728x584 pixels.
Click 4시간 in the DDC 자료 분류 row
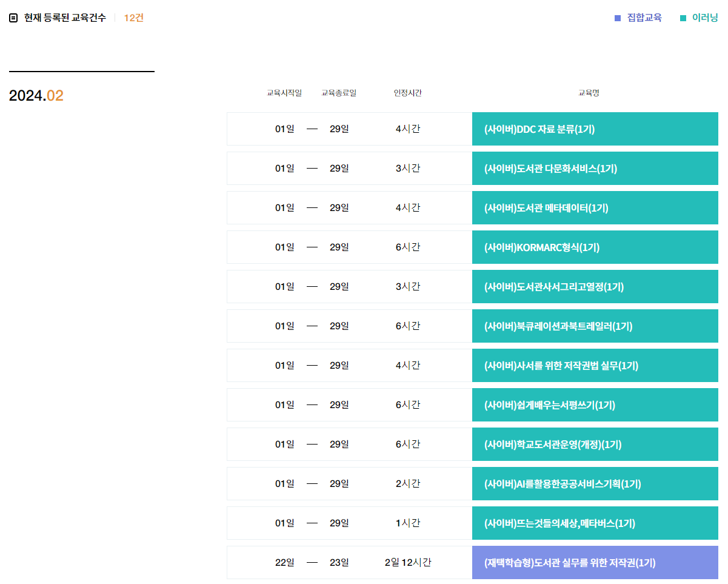tap(408, 129)
